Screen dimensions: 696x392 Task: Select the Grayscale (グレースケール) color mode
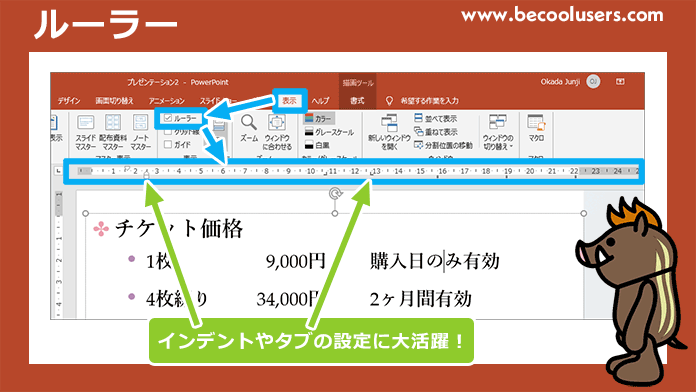tap(329, 132)
